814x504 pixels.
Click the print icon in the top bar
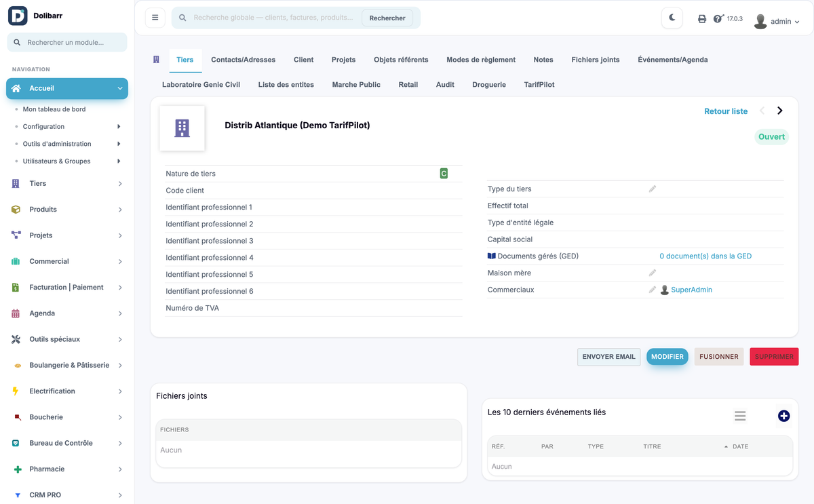click(702, 19)
